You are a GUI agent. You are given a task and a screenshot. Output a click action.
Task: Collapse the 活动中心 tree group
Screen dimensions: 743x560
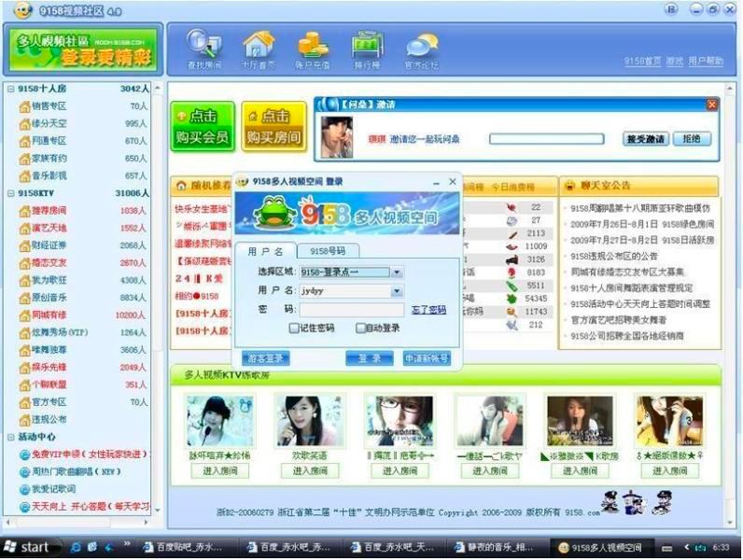11,438
